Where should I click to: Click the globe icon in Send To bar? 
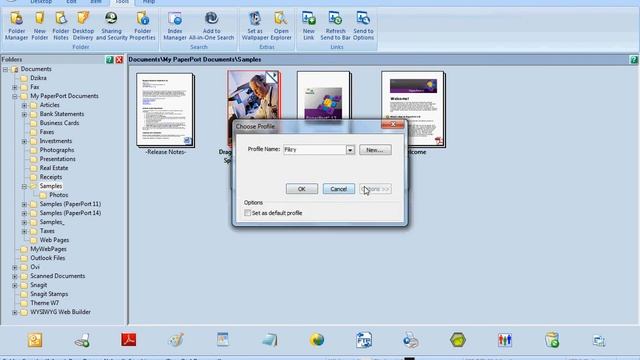click(x=317, y=340)
